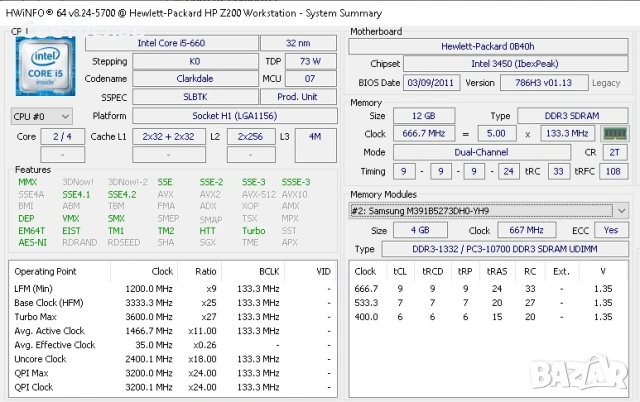Click the BIOS version 786H3 v01.13
The image size is (640, 402).
pyautogui.click(x=544, y=83)
